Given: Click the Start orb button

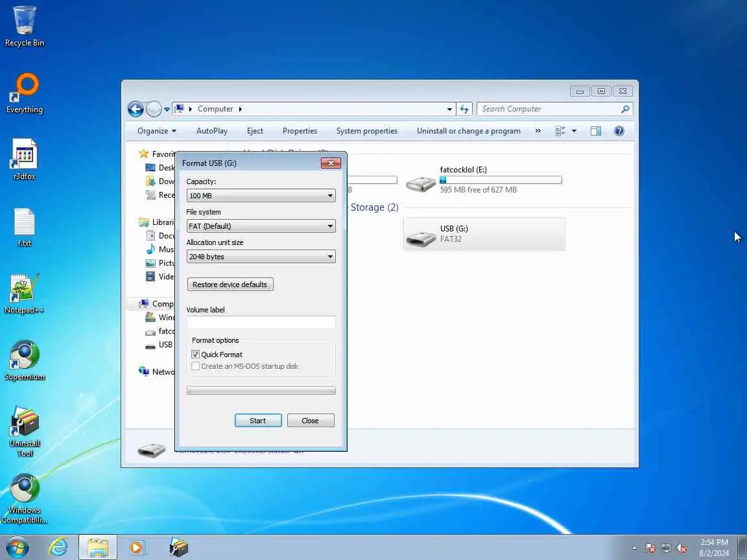Looking at the screenshot, I should pyautogui.click(x=18, y=548).
